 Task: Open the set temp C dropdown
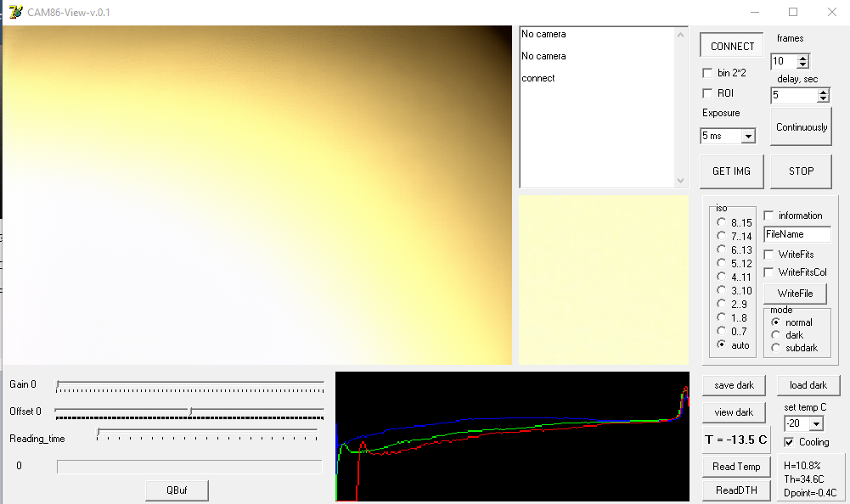coord(815,423)
